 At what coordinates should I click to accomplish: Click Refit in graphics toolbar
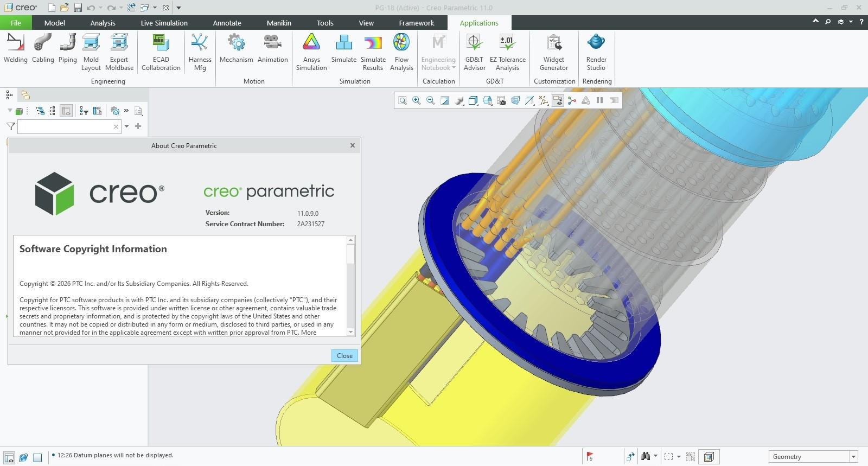point(403,100)
